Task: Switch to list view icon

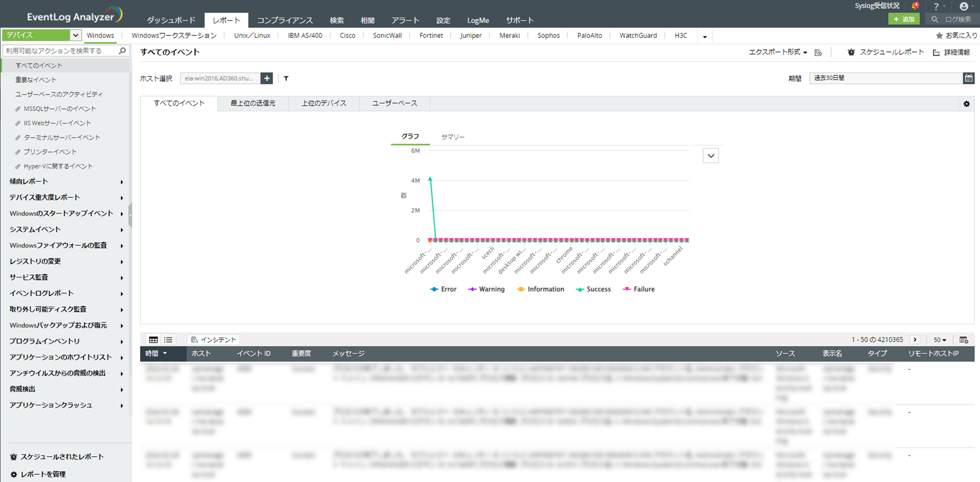Action: (168, 340)
